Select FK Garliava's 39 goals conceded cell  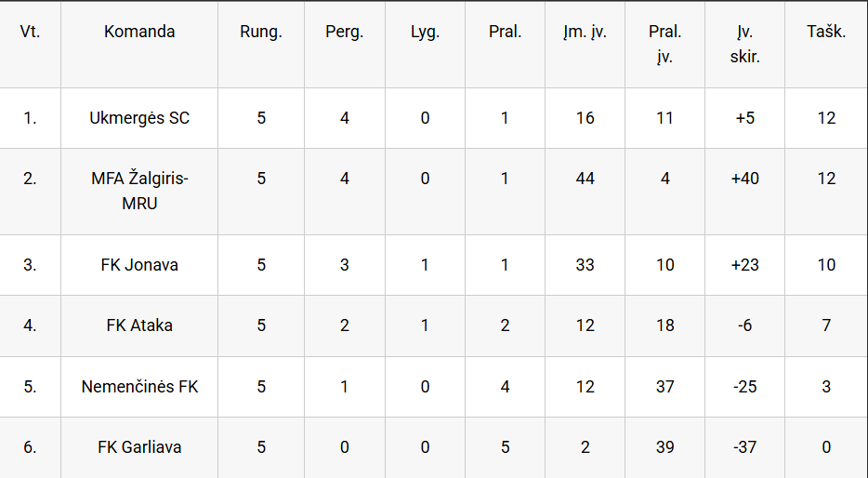(664, 447)
